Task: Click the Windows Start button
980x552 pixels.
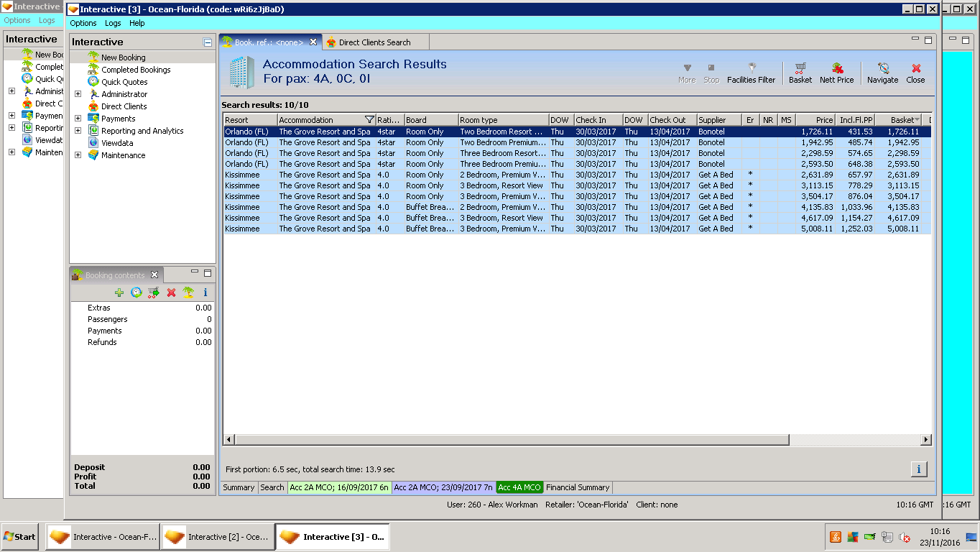Action: pyautogui.click(x=19, y=537)
